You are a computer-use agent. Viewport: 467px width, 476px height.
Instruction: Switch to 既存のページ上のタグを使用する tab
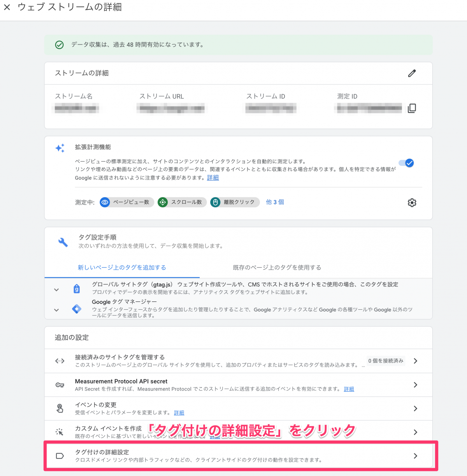(277, 268)
